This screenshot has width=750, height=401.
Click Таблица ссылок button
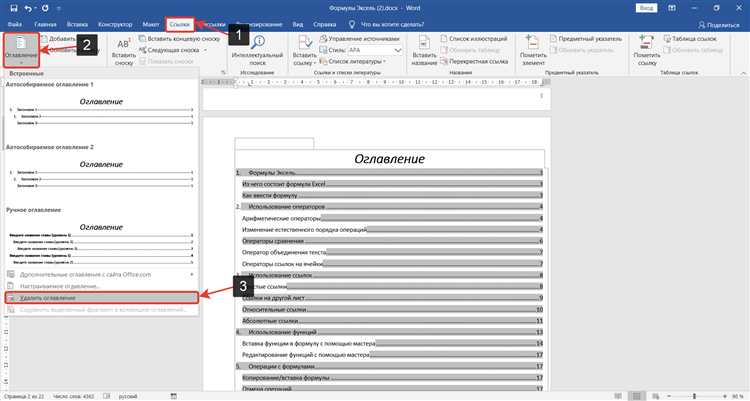(x=690, y=38)
